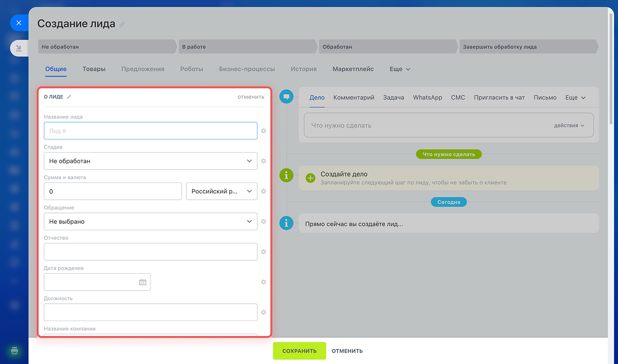Select Письмо tab in timeline
Image resolution: width=618 pixels, height=364 pixels.
click(545, 98)
